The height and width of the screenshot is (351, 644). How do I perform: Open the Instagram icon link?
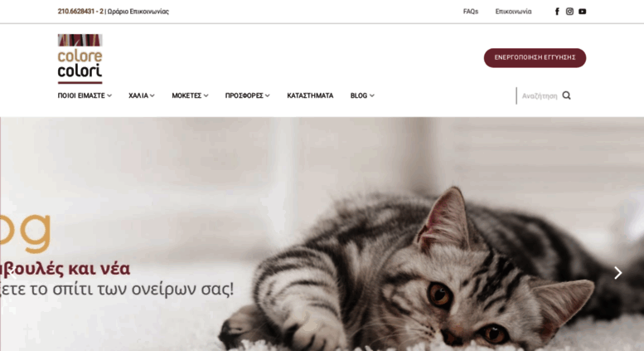(569, 12)
